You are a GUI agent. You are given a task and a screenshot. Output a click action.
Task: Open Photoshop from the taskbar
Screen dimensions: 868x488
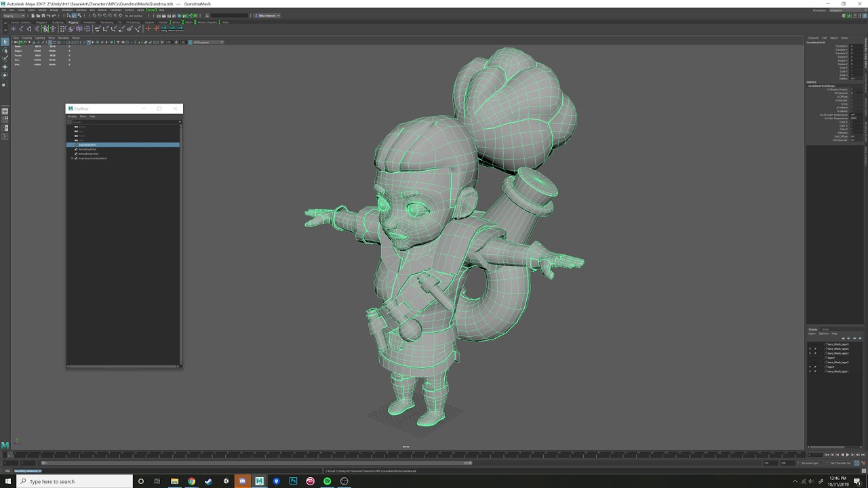(293, 481)
